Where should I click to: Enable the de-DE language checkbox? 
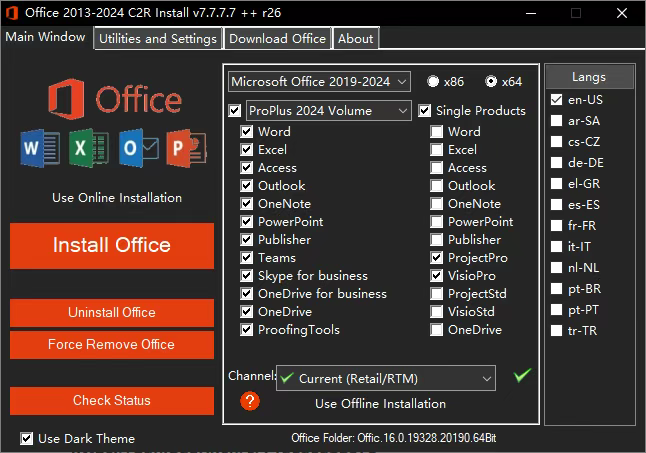point(557,163)
